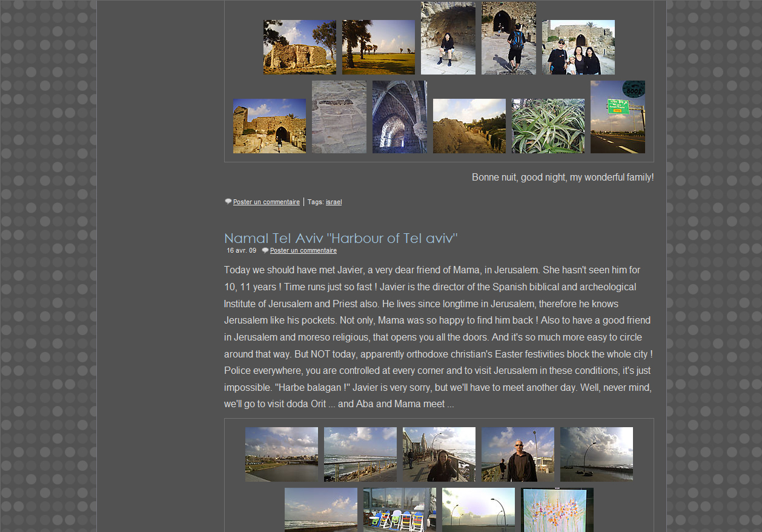Open the 'israel' tag link
This screenshot has height=532, width=762.
334,202
